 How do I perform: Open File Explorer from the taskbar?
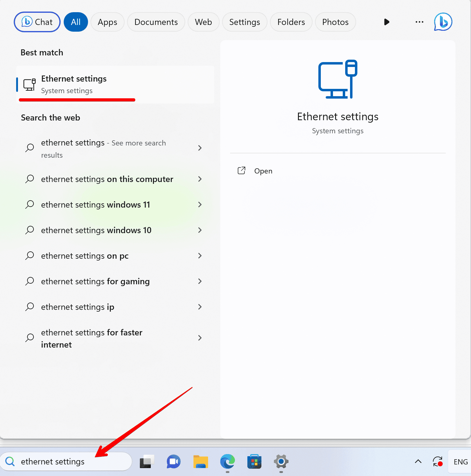tap(201, 462)
